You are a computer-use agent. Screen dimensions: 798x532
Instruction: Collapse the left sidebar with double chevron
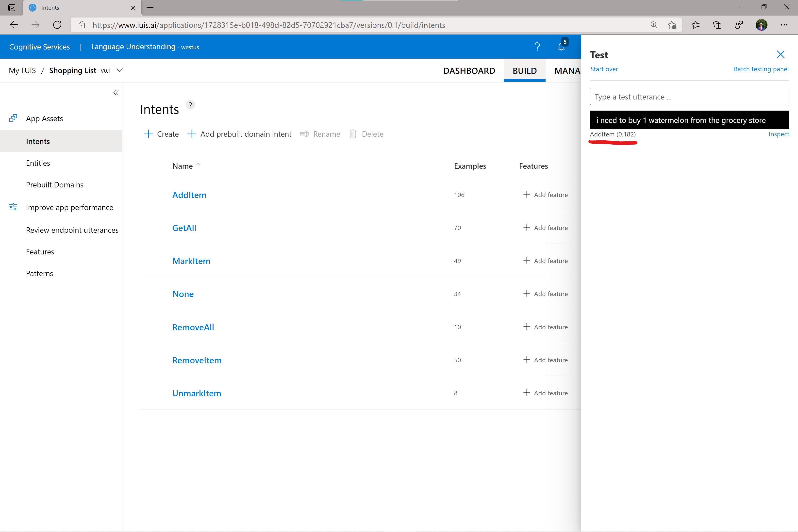(116, 93)
